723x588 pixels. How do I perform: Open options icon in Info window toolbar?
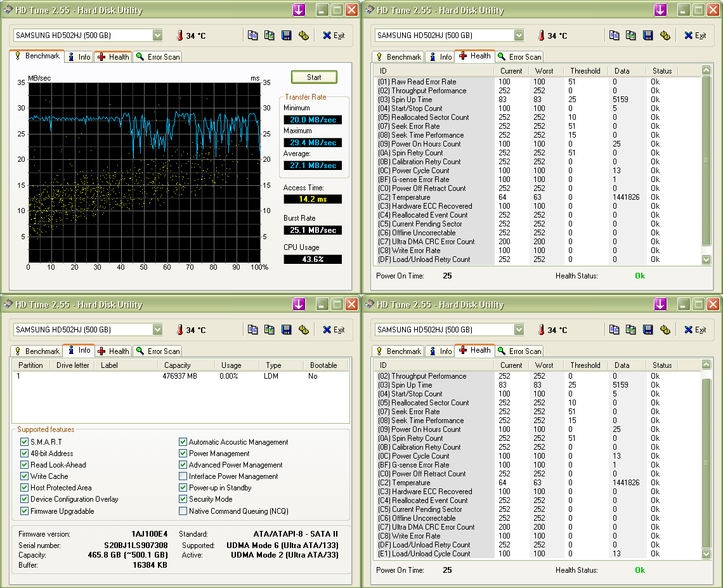pos(303,329)
